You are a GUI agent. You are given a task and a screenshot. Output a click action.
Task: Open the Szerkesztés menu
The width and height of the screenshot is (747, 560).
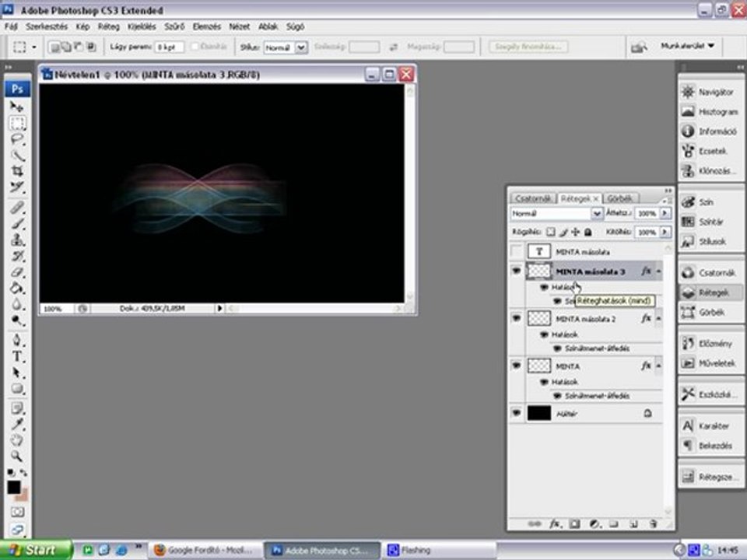click(47, 26)
